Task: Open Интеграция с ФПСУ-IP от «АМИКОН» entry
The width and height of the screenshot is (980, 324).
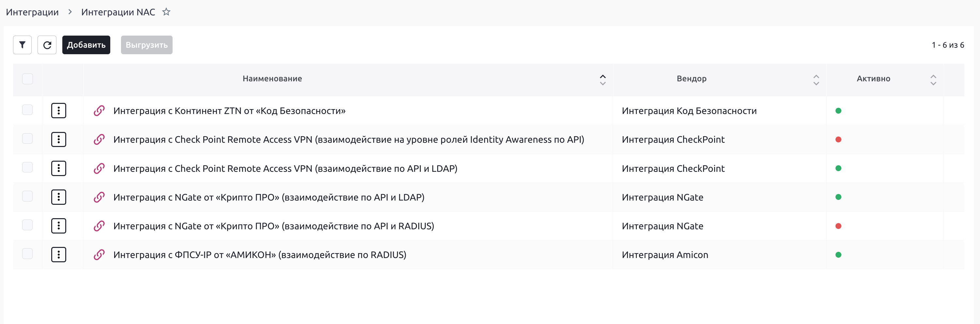Action: click(x=259, y=255)
